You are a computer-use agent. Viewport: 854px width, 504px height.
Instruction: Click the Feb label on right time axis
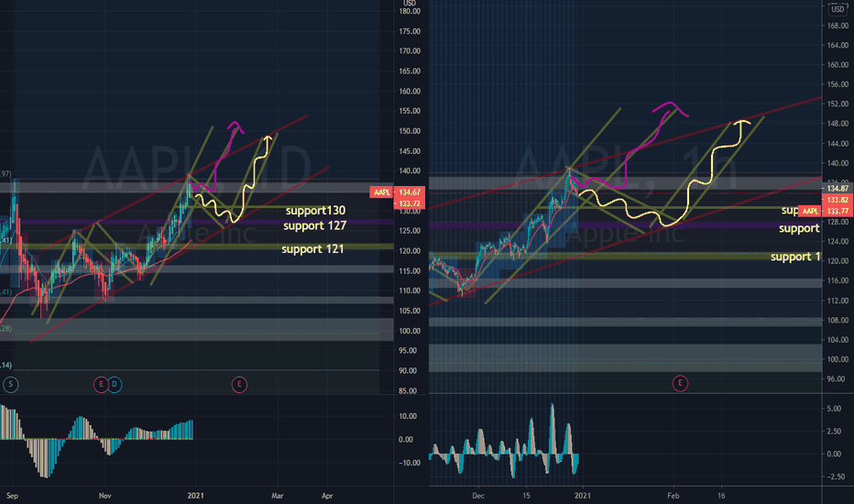point(673,496)
